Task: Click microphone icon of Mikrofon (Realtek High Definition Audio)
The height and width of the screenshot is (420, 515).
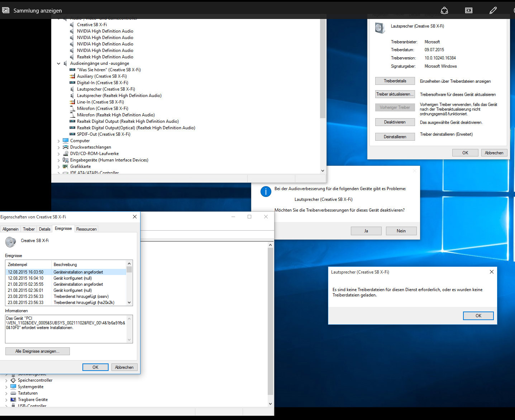Action: point(72,115)
